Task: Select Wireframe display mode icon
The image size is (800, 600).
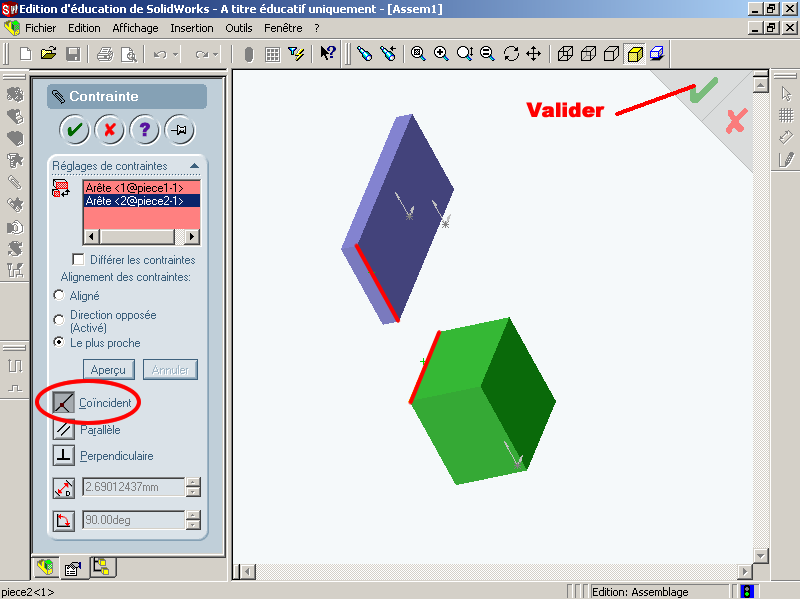Action: 565,53
